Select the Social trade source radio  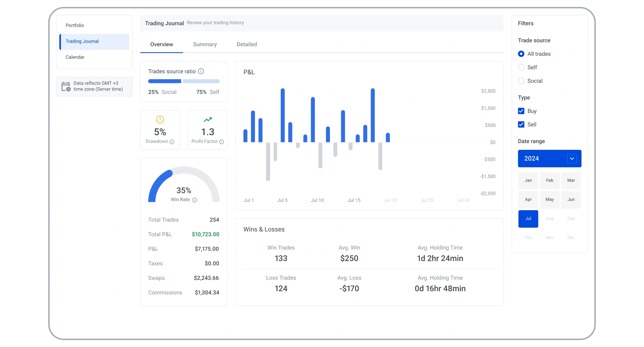(521, 81)
